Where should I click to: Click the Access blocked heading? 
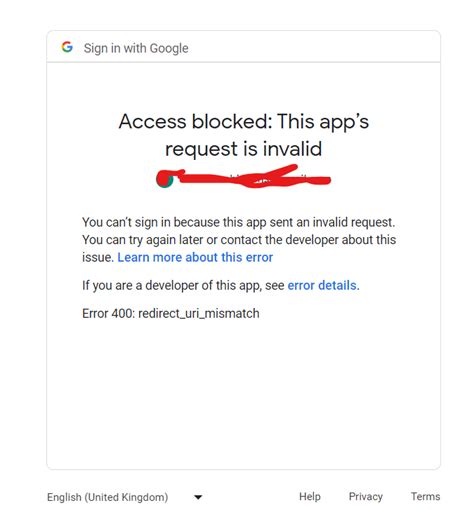click(x=244, y=135)
